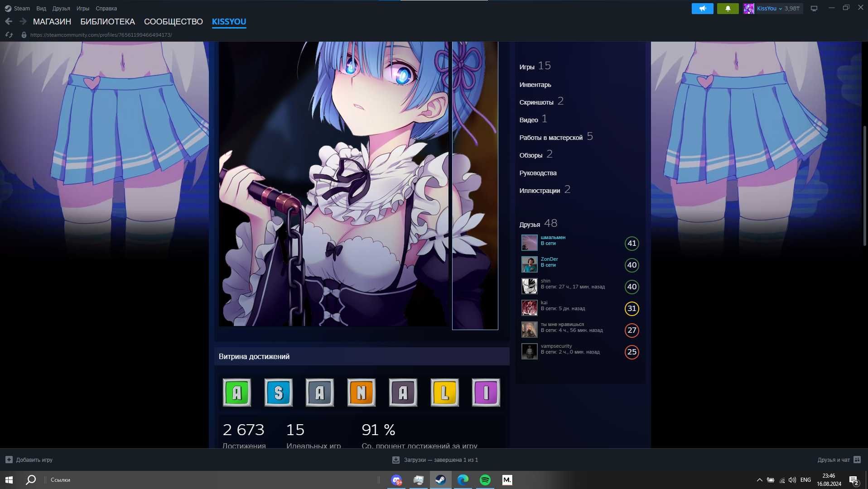Image resolution: width=868 pixels, height=489 pixels.
Task: Open notifications with the green bell
Action: [x=728, y=9]
